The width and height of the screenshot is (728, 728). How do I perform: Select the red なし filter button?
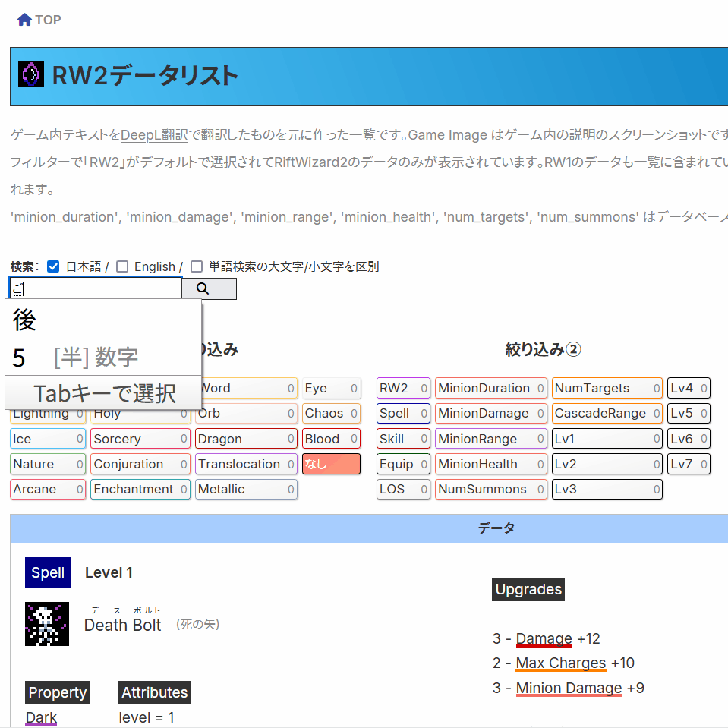[x=331, y=464]
